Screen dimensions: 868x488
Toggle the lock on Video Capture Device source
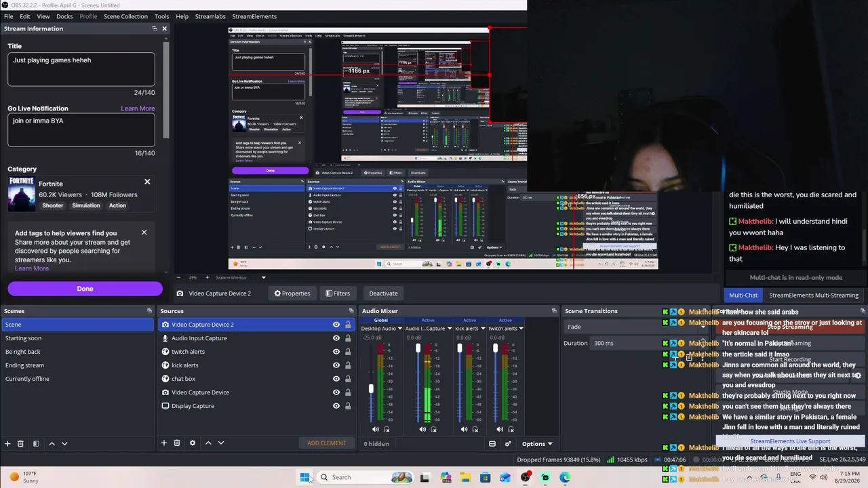click(x=348, y=392)
